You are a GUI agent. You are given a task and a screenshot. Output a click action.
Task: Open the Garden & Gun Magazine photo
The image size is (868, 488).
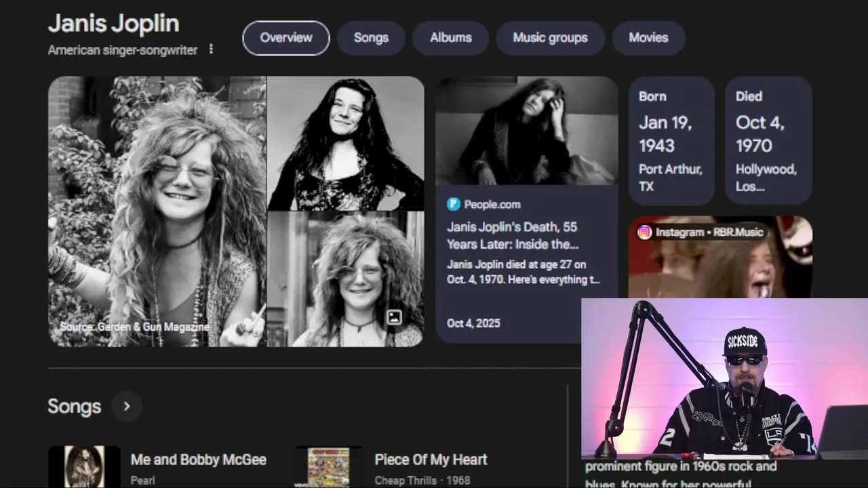pyautogui.click(x=157, y=211)
